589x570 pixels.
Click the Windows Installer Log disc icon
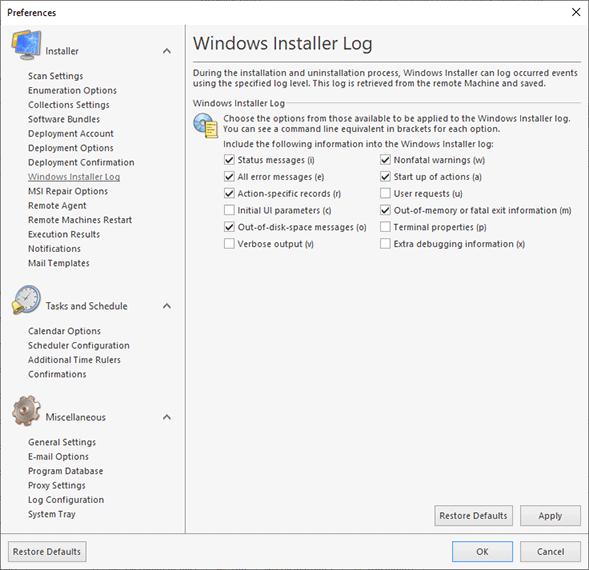click(x=205, y=125)
